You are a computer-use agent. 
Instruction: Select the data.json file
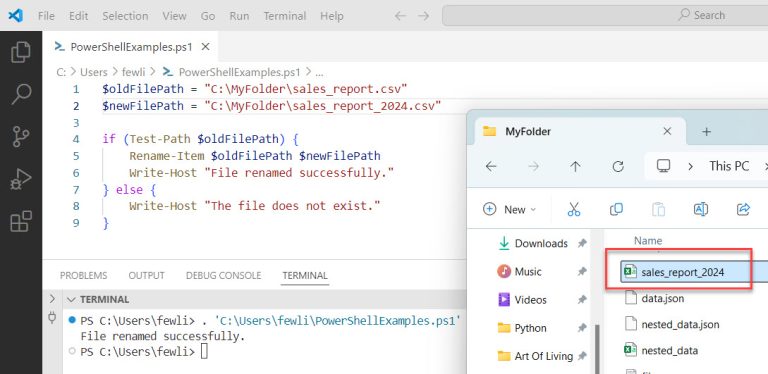tap(663, 298)
